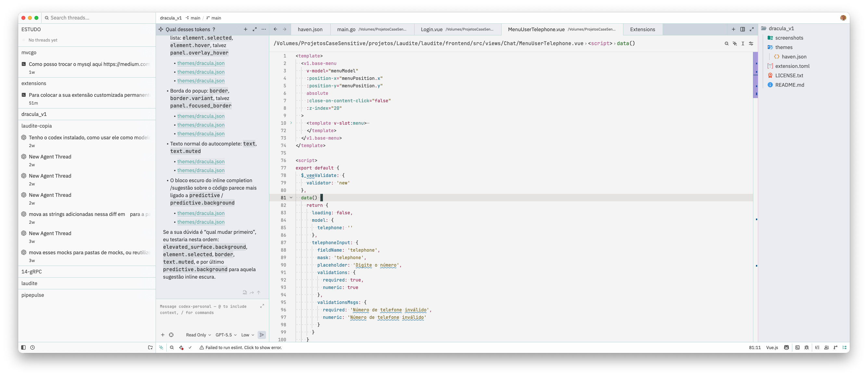The width and height of the screenshot is (868, 377).
Task: Switch to the haven.json tab
Action: click(310, 29)
